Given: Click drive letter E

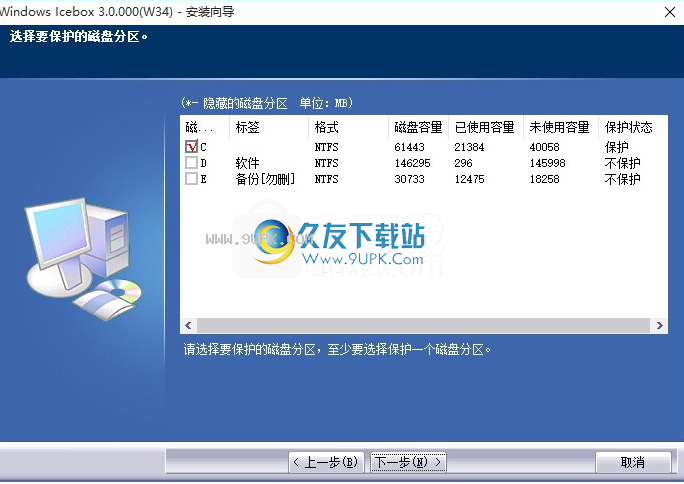Looking at the screenshot, I should tap(203, 179).
